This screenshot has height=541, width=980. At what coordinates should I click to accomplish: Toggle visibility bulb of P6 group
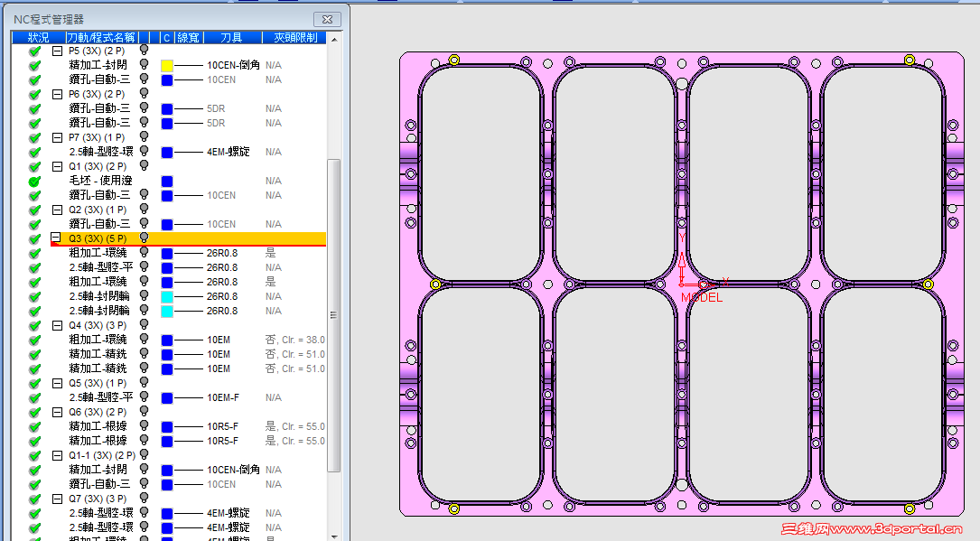click(144, 93)
